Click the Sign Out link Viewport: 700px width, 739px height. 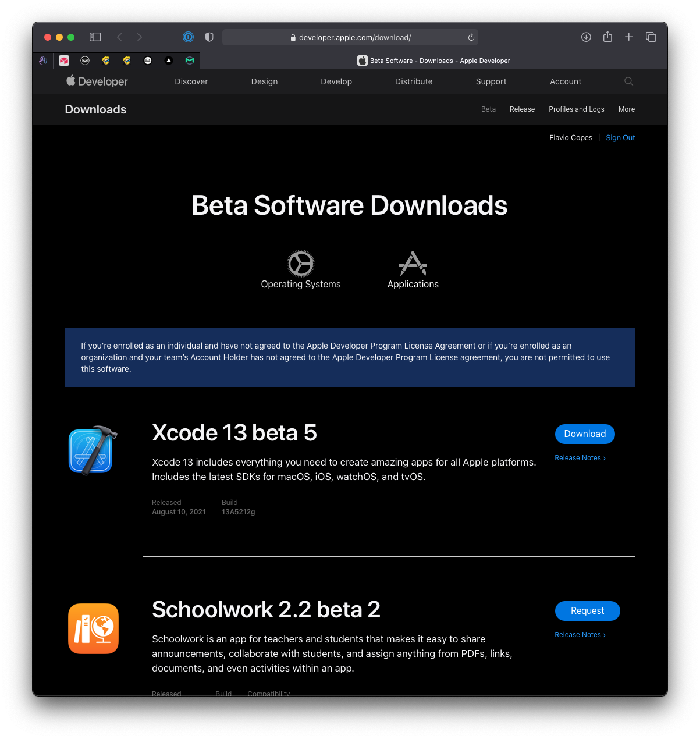point(620,138)
